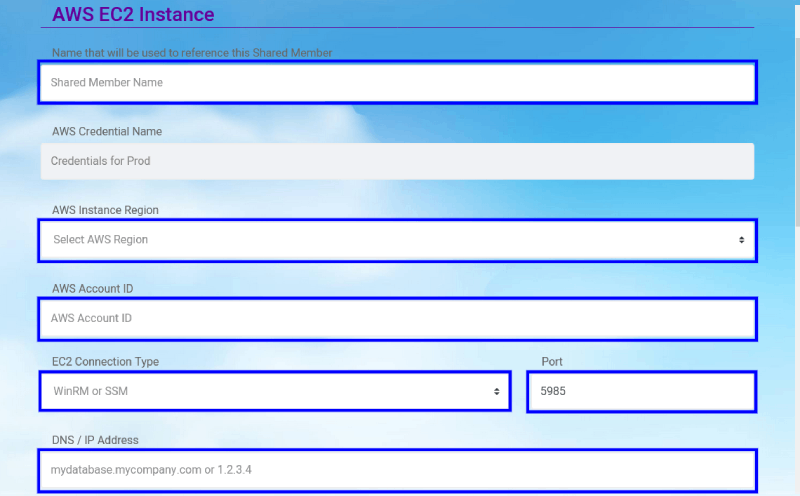Click the AWS Instance Region label

click(x=105, y=210)
